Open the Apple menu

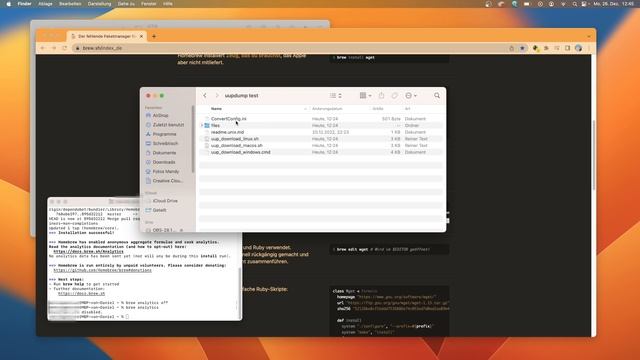(x=9, y=4)
